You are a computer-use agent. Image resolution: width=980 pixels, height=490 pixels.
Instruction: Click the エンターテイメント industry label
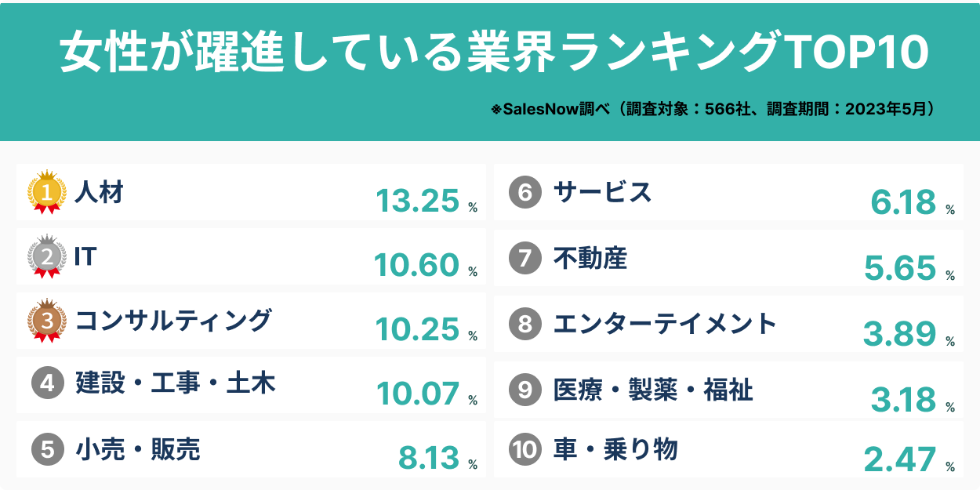[665, 323]
